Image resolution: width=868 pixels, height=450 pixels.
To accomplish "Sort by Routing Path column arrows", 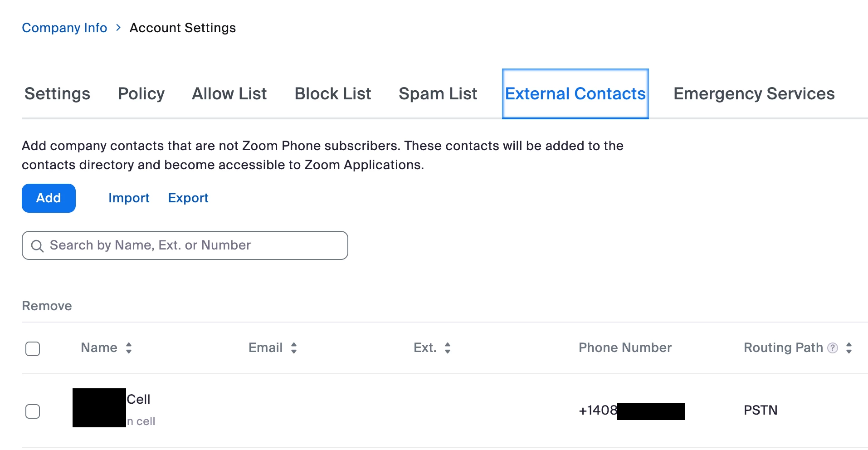I will pyautogui.click(x=849, y=348).
